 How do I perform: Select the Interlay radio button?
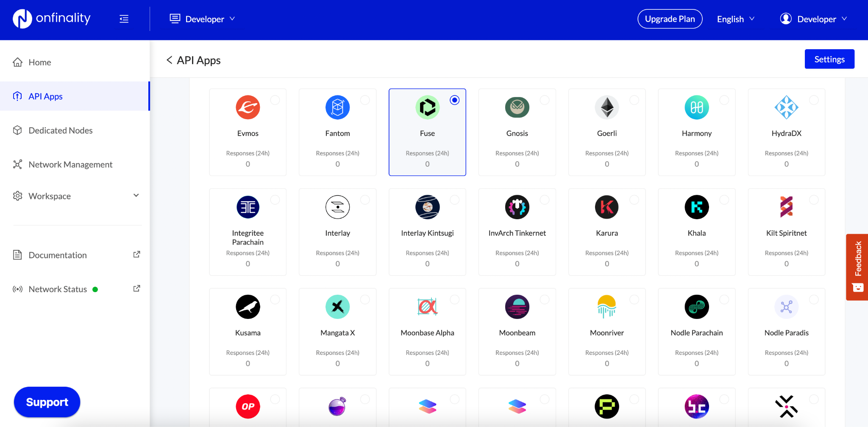coord(365,200)
